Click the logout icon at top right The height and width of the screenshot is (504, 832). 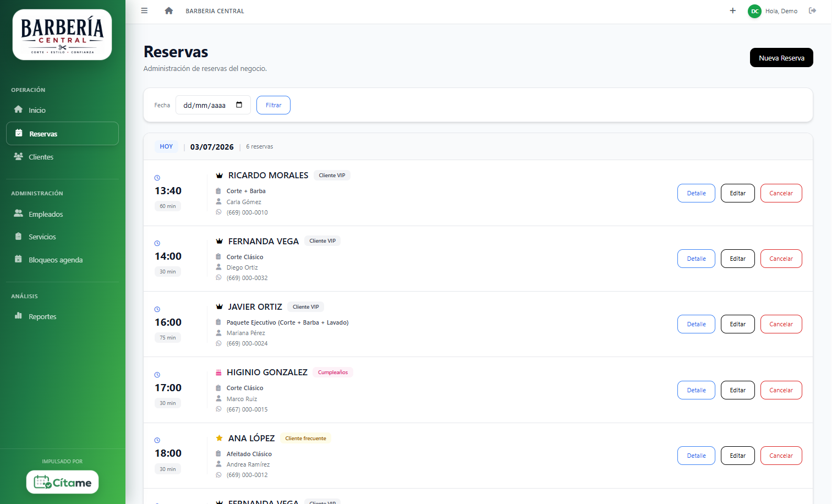coord(812,10)
